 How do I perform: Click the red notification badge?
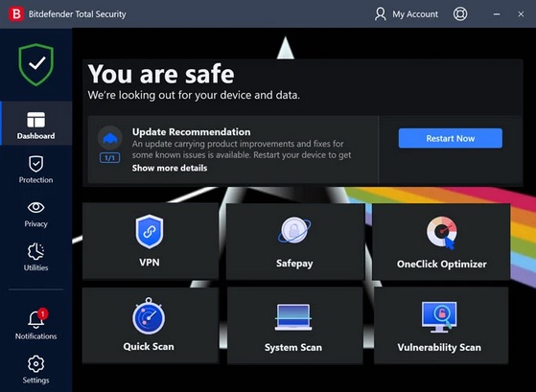43,313
